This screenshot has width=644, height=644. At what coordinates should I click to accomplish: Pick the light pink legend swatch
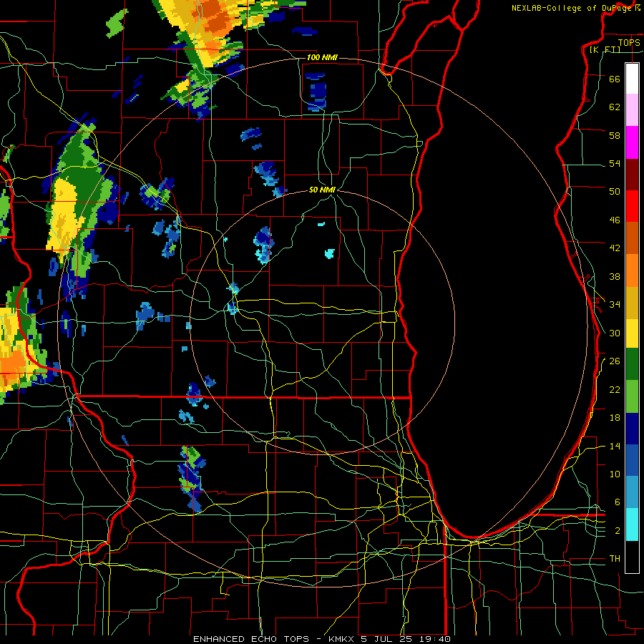(632, 109)
